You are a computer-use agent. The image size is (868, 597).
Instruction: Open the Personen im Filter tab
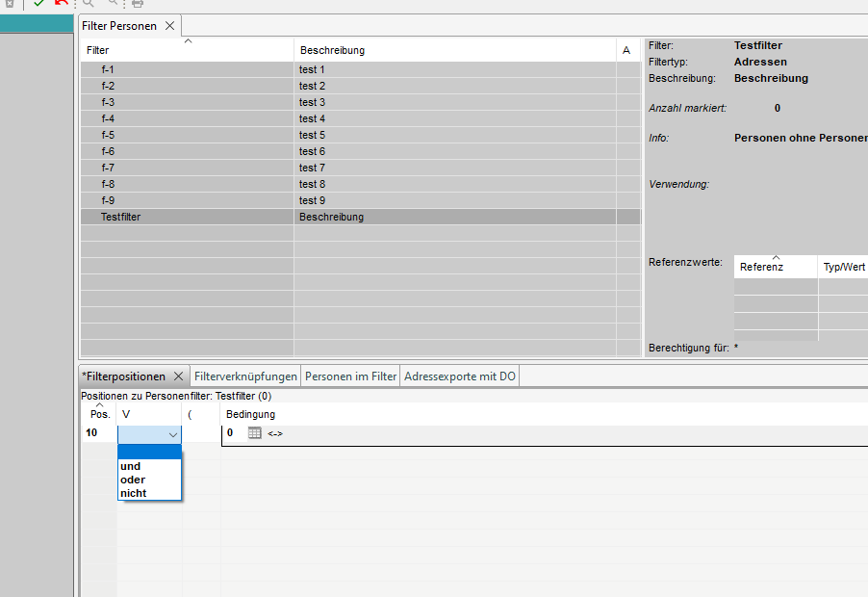click(x=350, y=376)
